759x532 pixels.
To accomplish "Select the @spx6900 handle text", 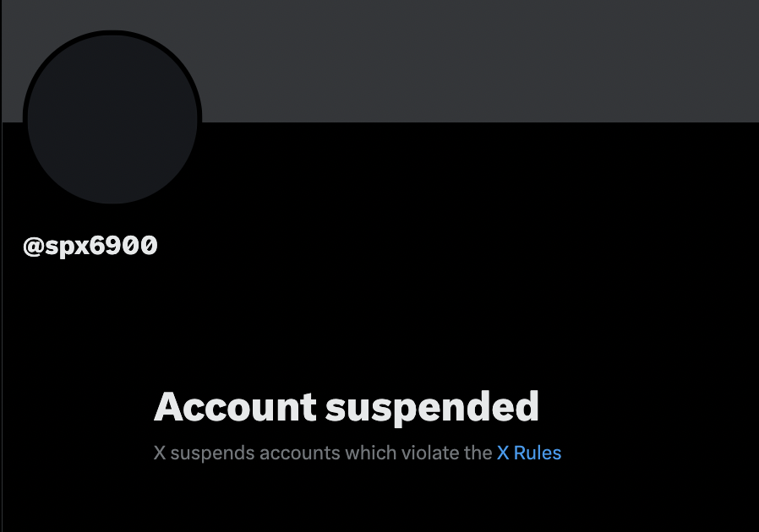I will click(90, 246).
